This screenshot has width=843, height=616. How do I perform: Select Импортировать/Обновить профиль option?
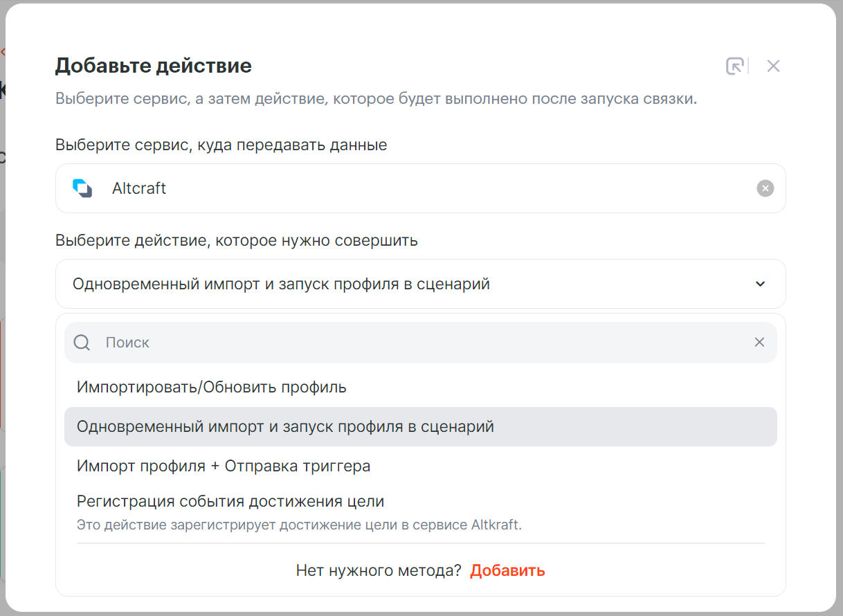pos(420,387)
